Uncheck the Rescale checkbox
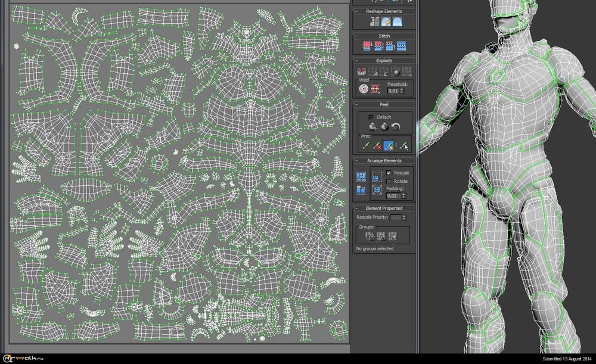 point(389,173)
